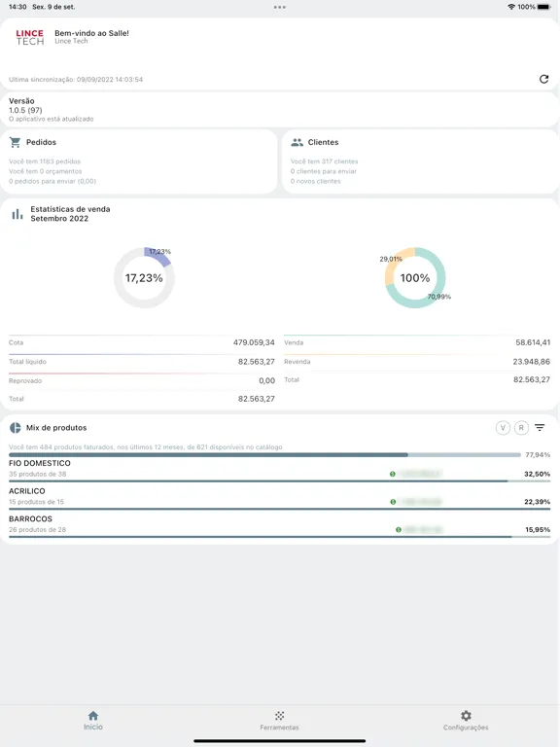Click the 77,94% catalog progress bar

click(264, 455)
